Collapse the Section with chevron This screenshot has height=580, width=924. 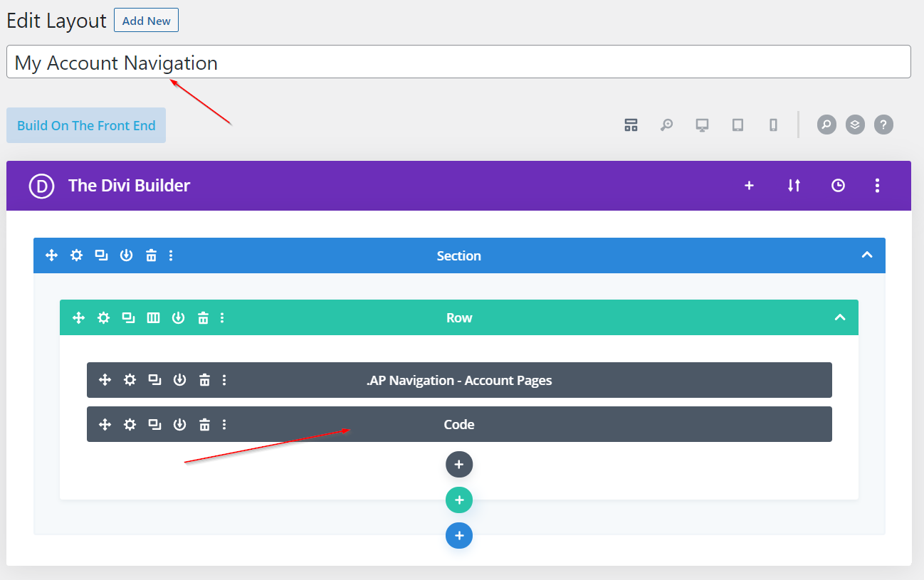pyautogui.click(x=866, y=255)
